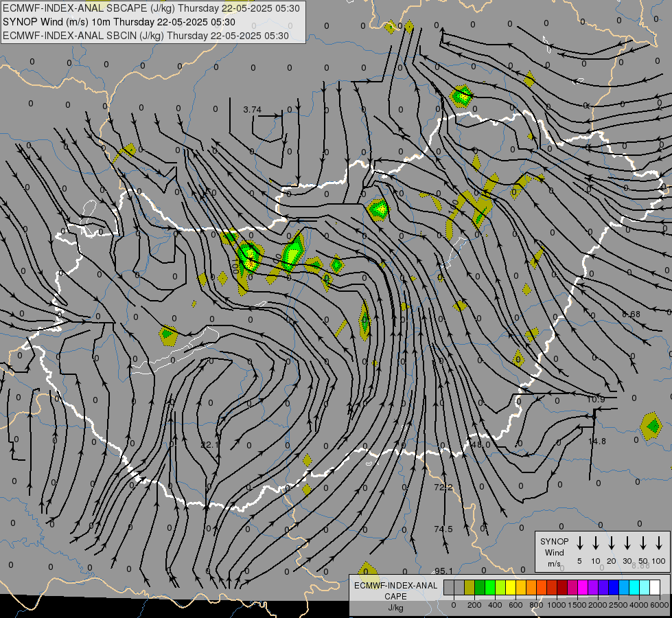Click the 14.8 value on the map
The height and width of the screenshot is (618, 672).
point(597,442)
